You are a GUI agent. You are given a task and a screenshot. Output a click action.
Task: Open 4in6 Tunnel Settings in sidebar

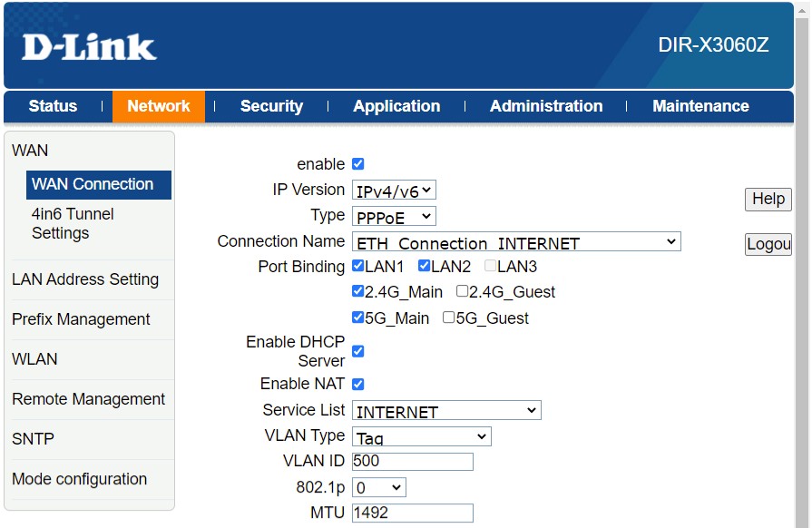pyautogui.click(x=73, y=223)
